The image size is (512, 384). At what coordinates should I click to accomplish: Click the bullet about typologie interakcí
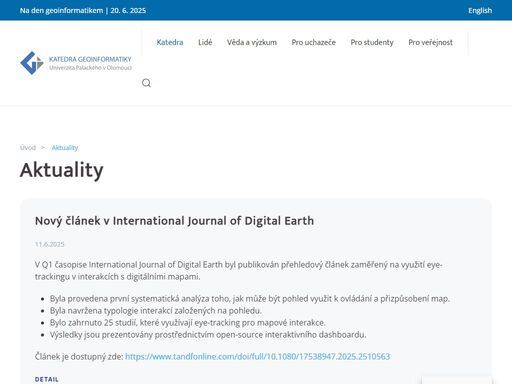[156, 310]
